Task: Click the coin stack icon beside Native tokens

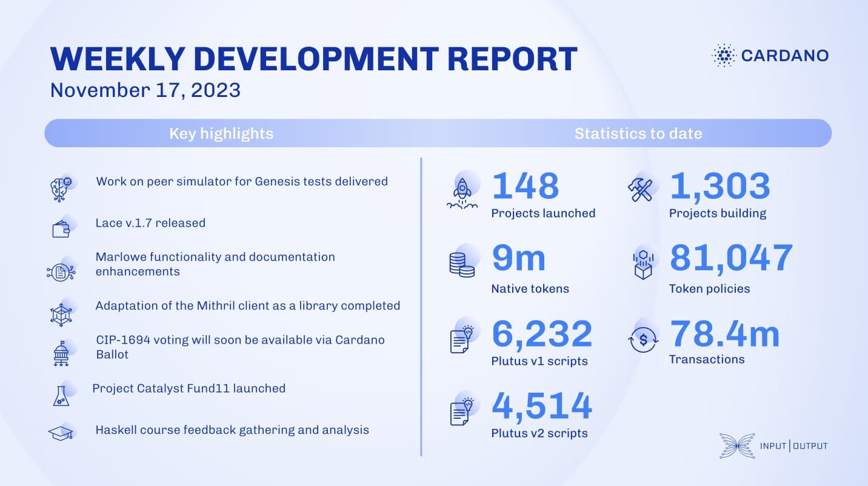Action: [462, 265]
